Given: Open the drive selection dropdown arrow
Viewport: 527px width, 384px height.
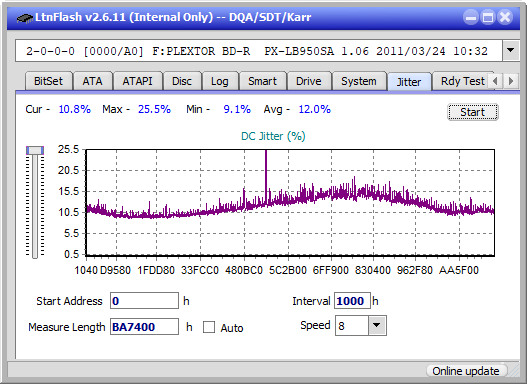Looking at the screenshot, I should click(x=511, y=51).
